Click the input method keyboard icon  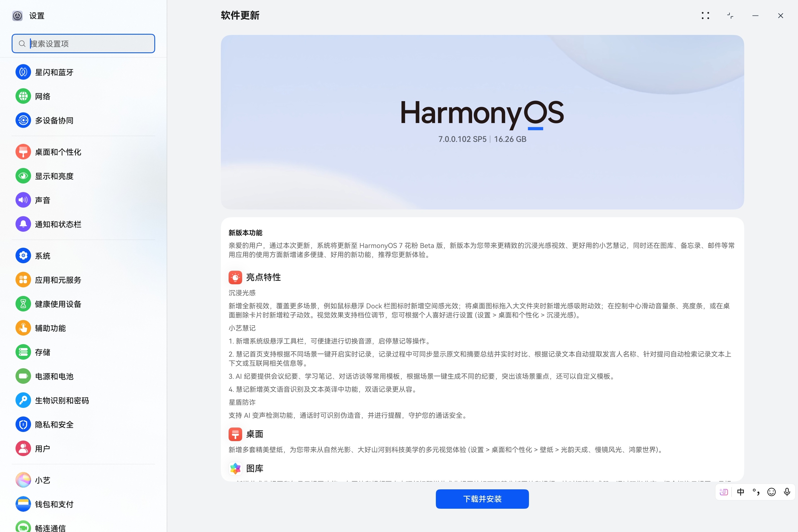pos(724,492)
